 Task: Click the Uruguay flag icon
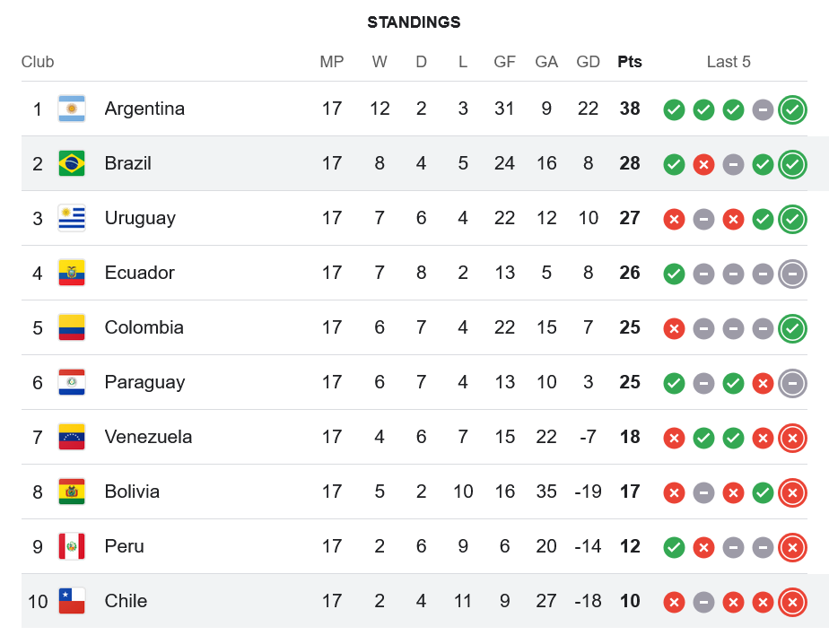coord(72,218)
